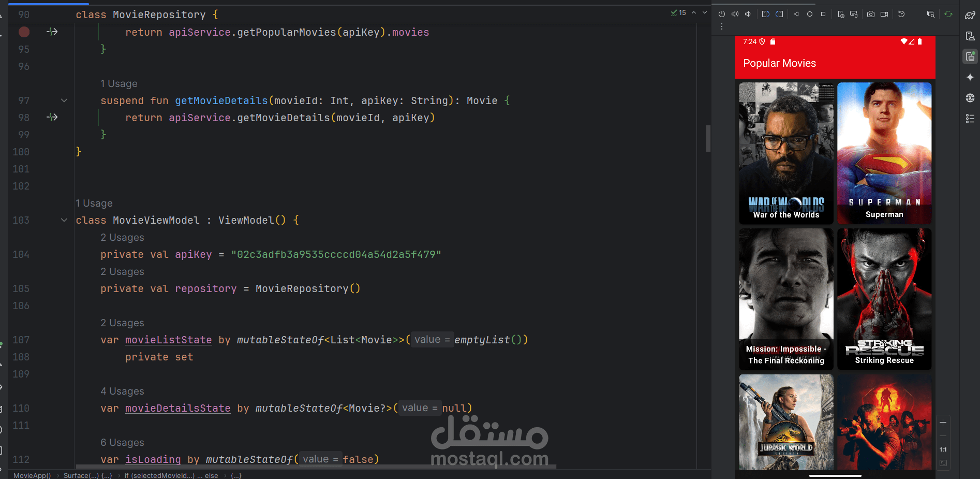Click the 7:24 clock in phone status bar
980x479 pixels.
coord(749,41)
